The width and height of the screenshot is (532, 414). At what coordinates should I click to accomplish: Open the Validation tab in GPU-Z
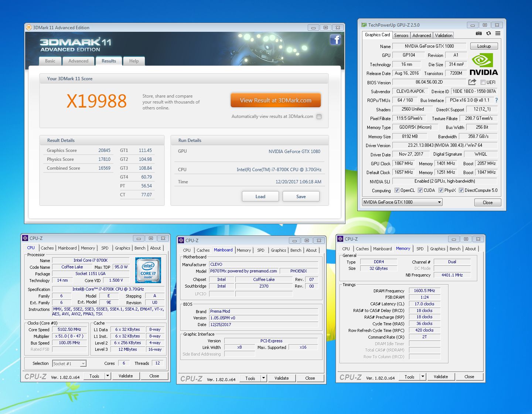[443, 35]
